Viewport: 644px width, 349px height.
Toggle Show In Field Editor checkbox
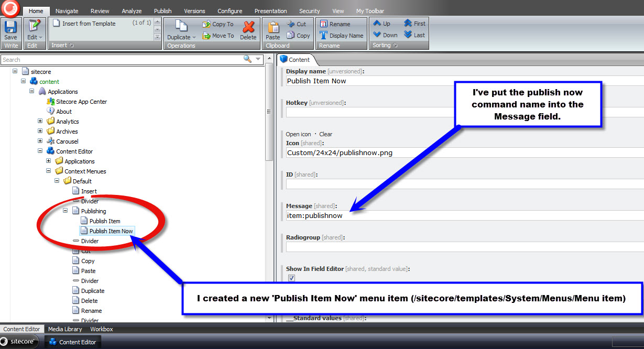(292, 278)
